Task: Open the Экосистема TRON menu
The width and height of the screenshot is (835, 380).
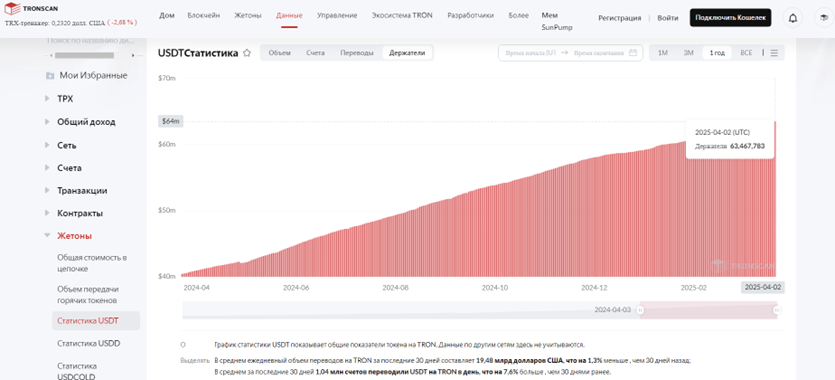Action: [402, 15]
